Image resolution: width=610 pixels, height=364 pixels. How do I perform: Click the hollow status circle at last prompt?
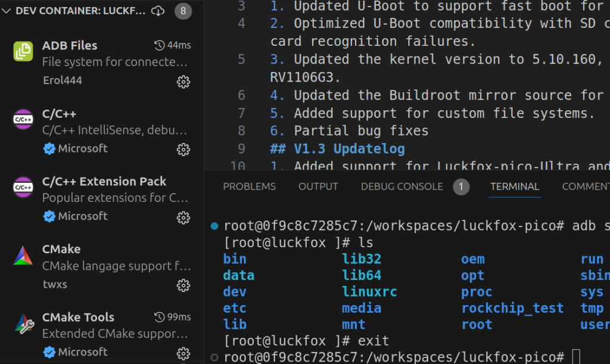click(x=214, y=357)
